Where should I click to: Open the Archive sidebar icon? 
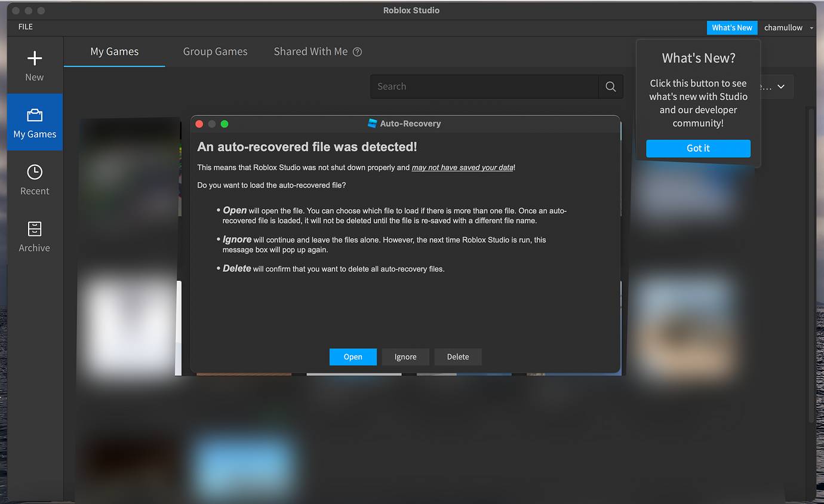click(x=35, y=229)
